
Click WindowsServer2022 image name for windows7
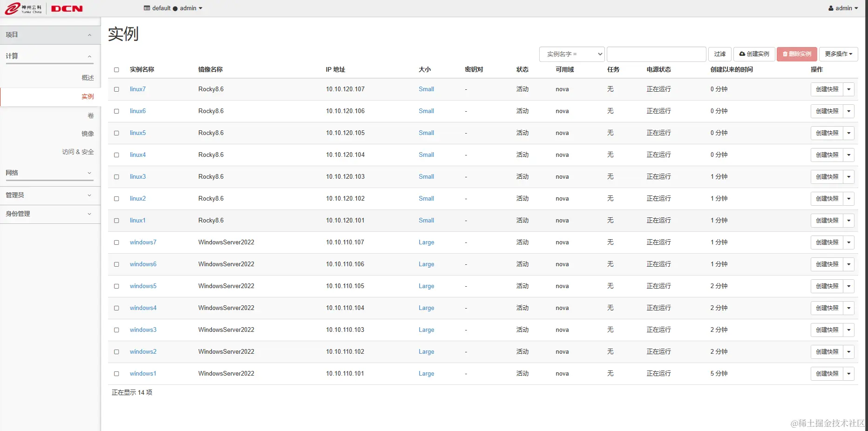coord(226,242)
